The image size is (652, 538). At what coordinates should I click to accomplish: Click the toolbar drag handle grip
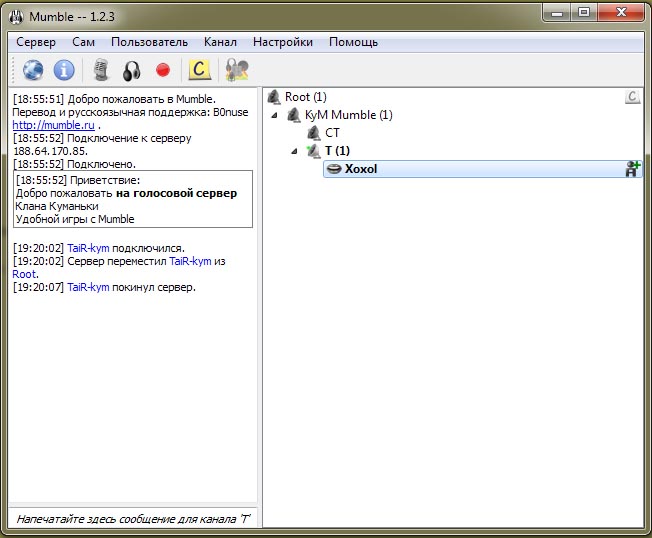[14, 70]
